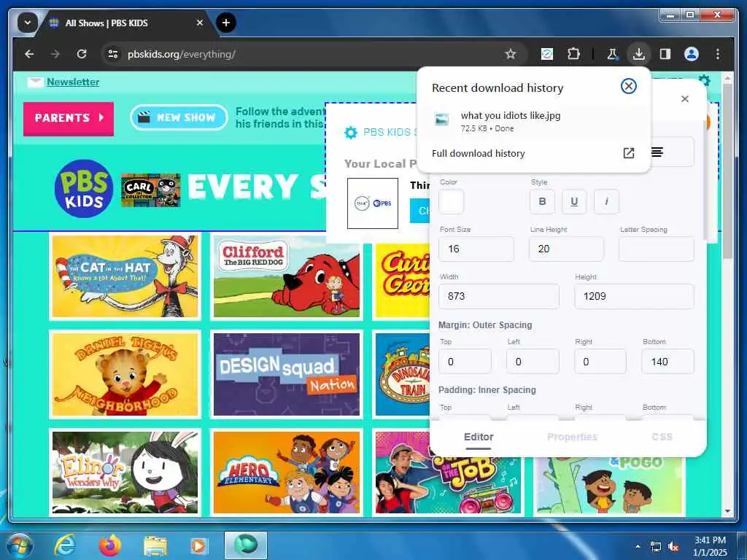Click the Margin Left field

click(x=532, y=362)
